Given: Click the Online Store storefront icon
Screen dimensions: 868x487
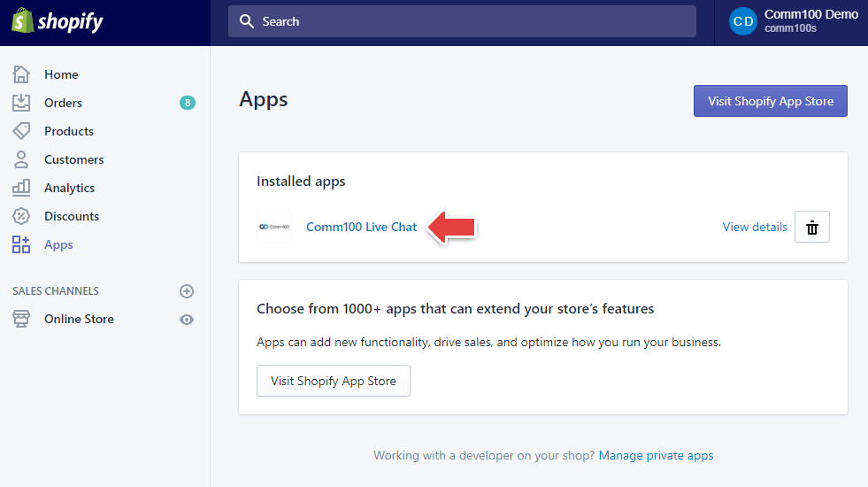Looking at the screenshot, I should click(21, 319).
